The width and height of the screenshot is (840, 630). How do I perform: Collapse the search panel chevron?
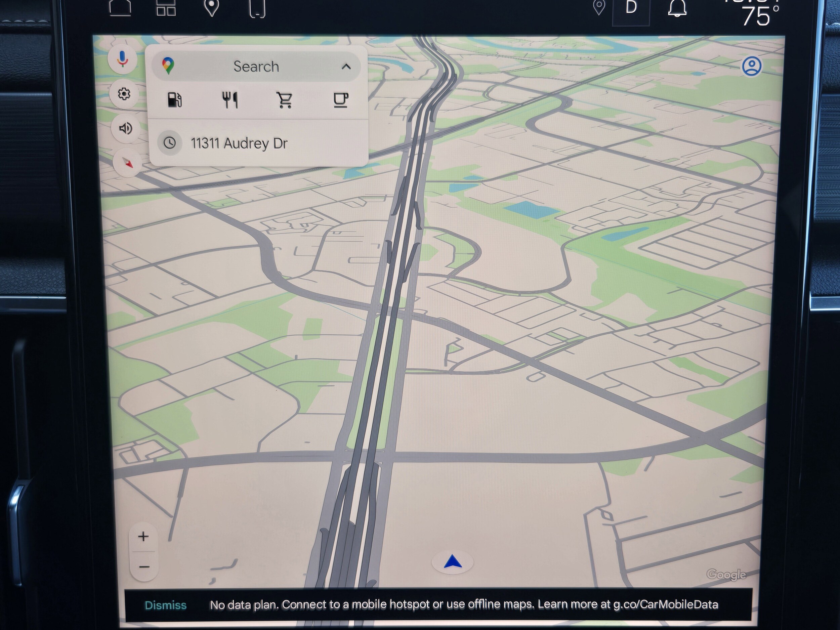[x=346, y=67]
